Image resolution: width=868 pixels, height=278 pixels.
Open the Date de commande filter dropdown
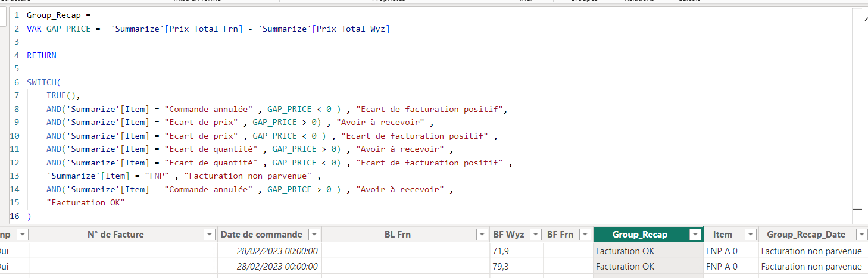click(x=314, y=235)
